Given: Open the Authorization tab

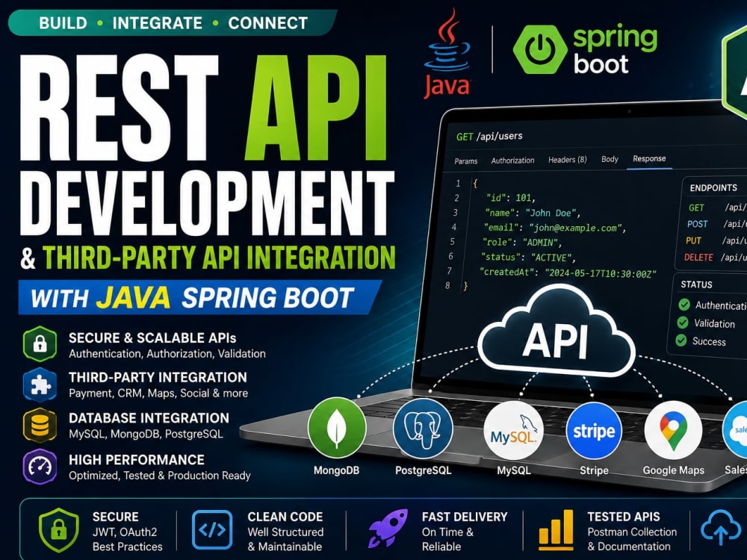Looking at the screenshot, I should (x=512, y=161).
